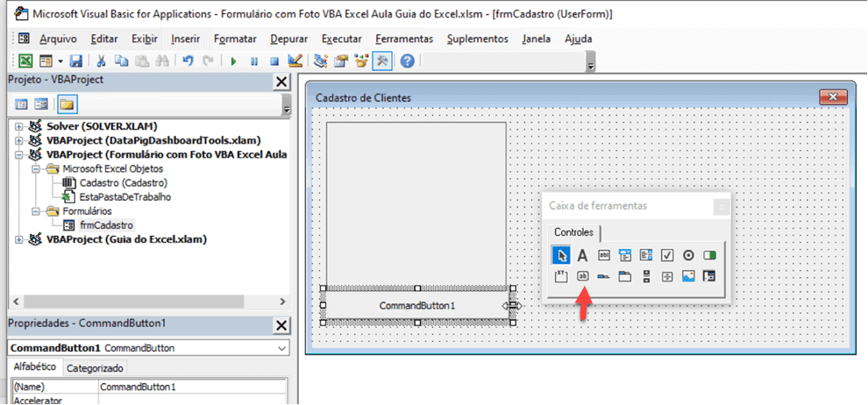Collapse the Formulários folder
868x405 pixels.
[36, 211]
